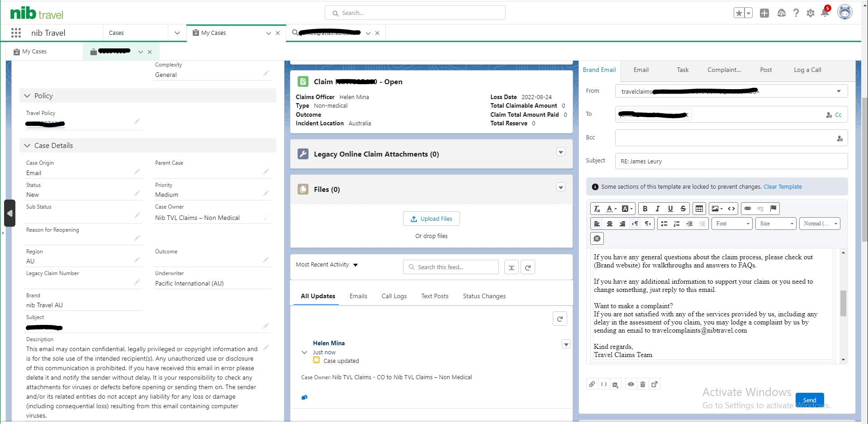868x424 pixels.
Task: Open the Global Actions plus icon
Action: (764, 13)
